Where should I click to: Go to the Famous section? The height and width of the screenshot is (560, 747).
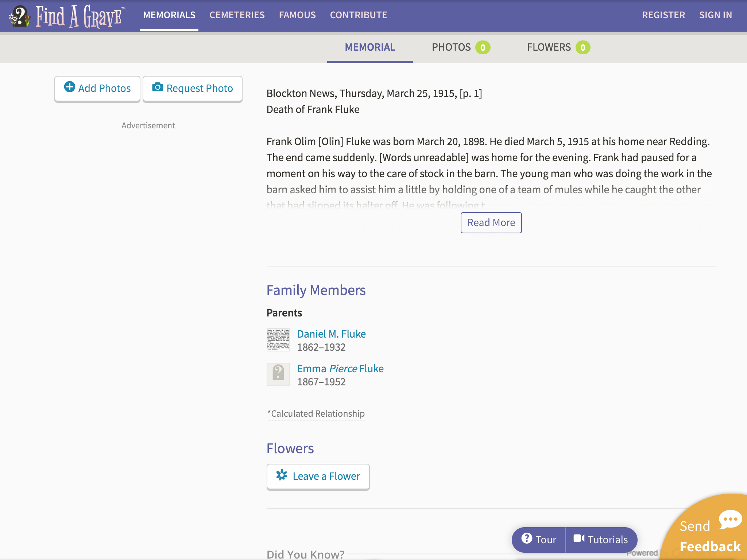(297, 15)
